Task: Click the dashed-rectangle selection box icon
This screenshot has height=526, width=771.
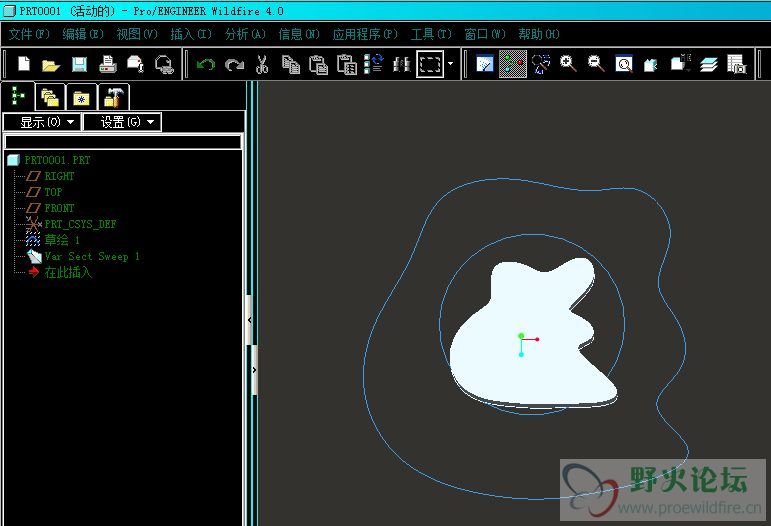Action: [430, 64]
